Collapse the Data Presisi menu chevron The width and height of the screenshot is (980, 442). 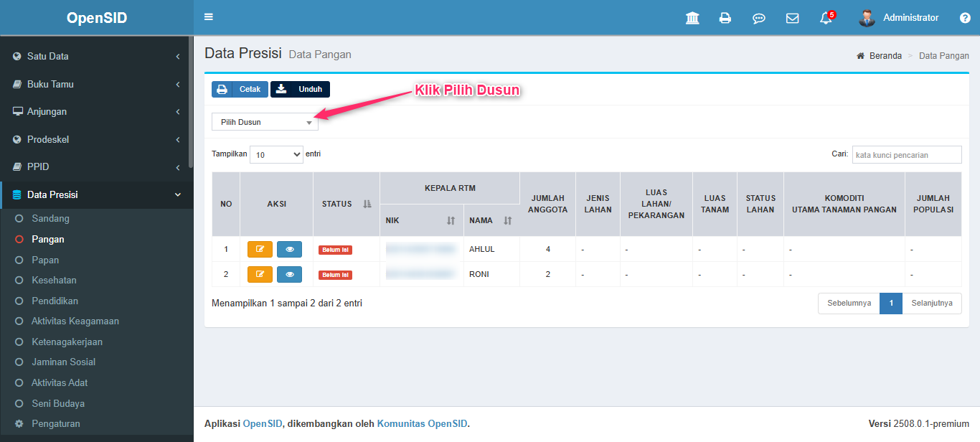click(x=178, y=194)
